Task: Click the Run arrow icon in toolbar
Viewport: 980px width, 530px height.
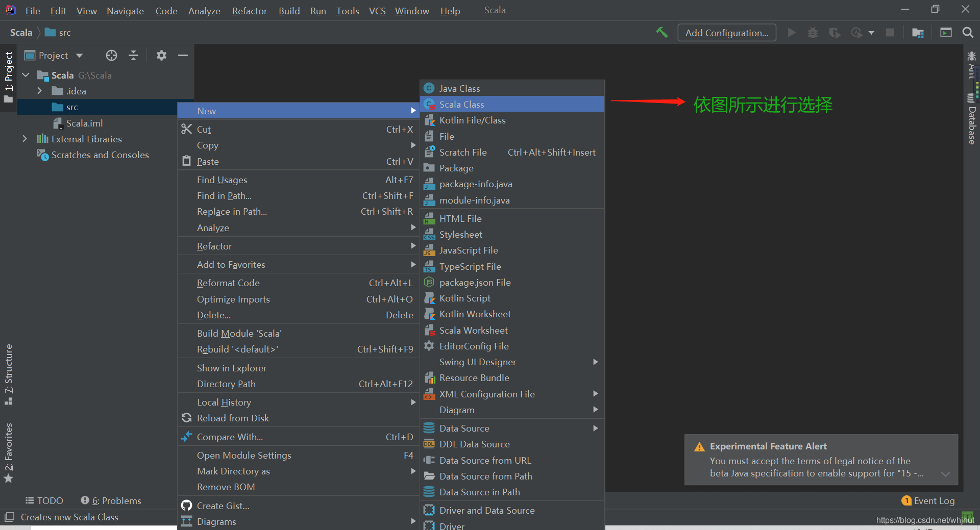Action: click(x=792, y=33)
